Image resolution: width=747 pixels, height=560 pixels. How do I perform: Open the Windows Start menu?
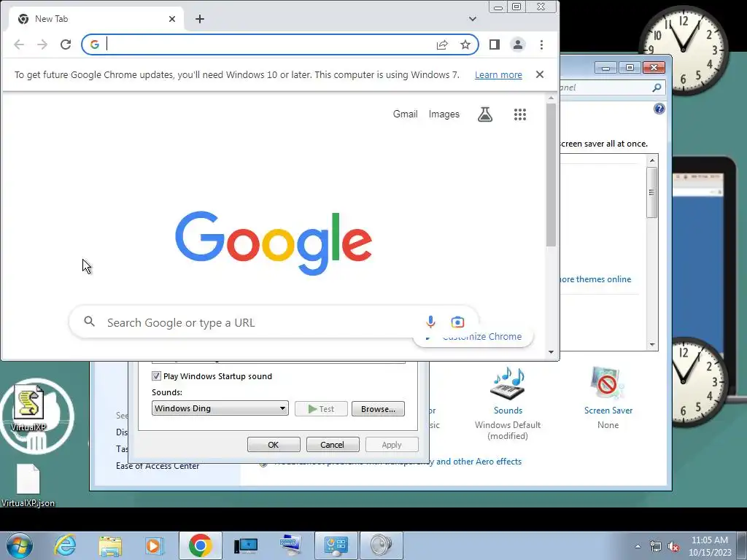coord(20,545)
